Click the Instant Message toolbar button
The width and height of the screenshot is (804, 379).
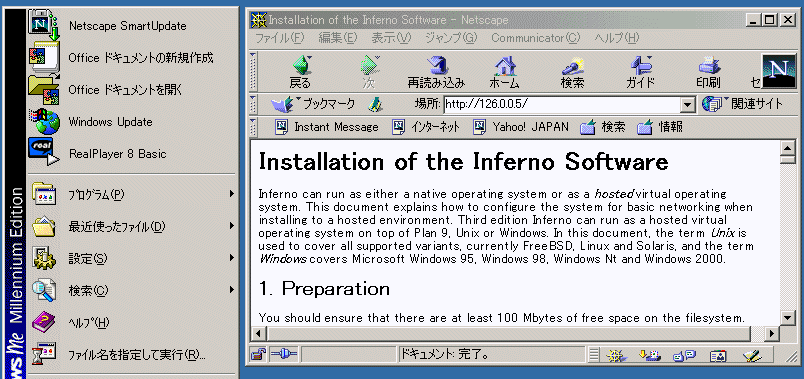327,127
